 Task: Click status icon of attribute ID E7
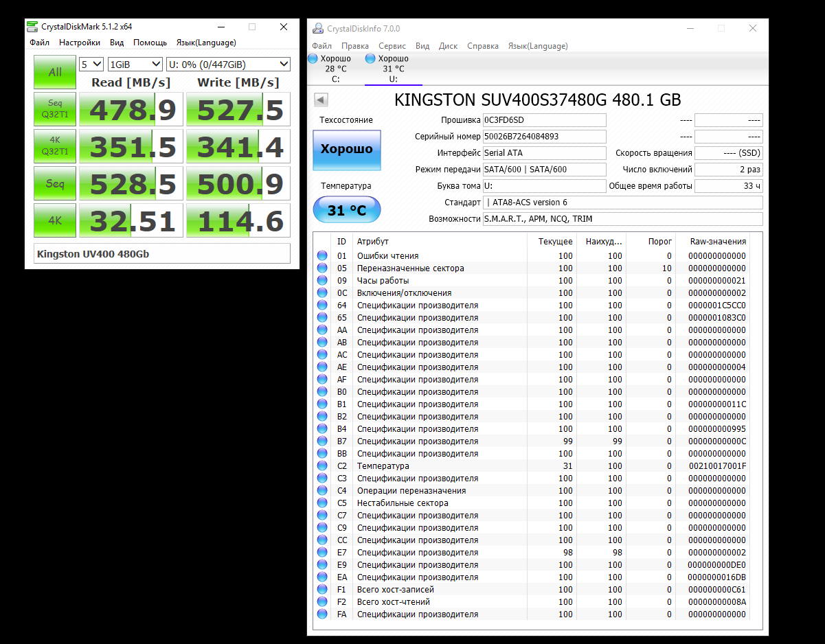point(322,553)
